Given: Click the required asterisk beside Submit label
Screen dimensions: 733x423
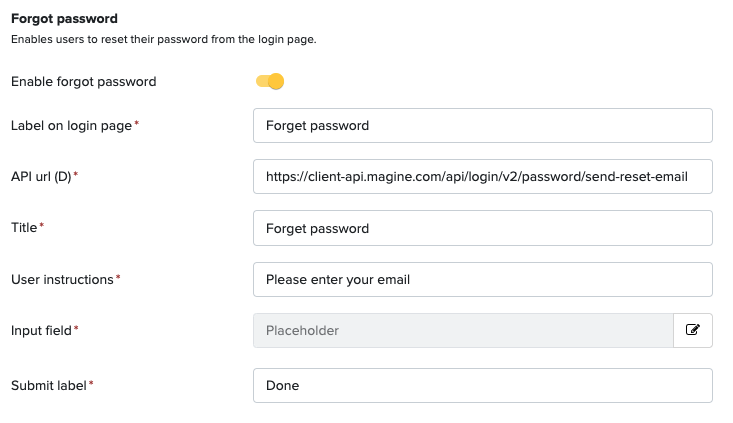Looking at the screenshot, I should point(91,384).
